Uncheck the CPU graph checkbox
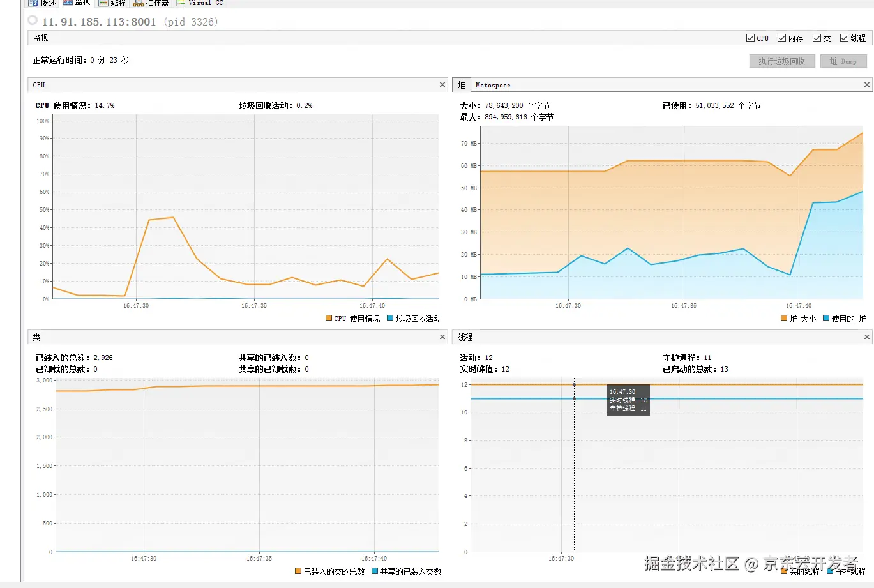Image resolution: width=874 pixels, height=588 pixels. (750, 38)
